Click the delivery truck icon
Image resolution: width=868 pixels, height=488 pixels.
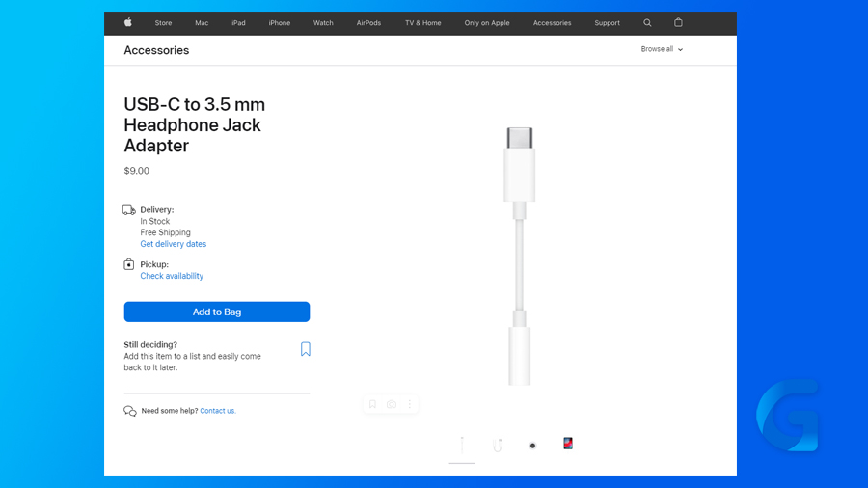pyautogui.click(x=129, y=210)
